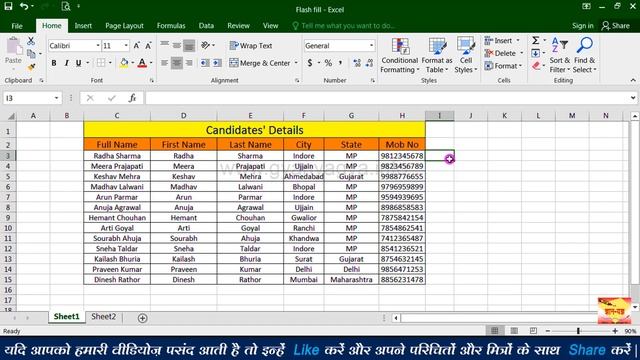
Task: Collapse the ribbon with the arrow
Action: [633, 80]
